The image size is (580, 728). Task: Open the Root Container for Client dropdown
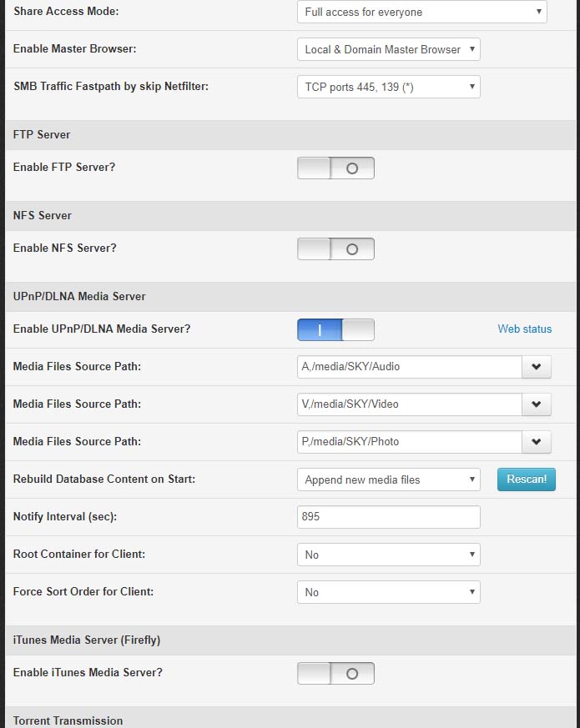[x=388, y=555]
